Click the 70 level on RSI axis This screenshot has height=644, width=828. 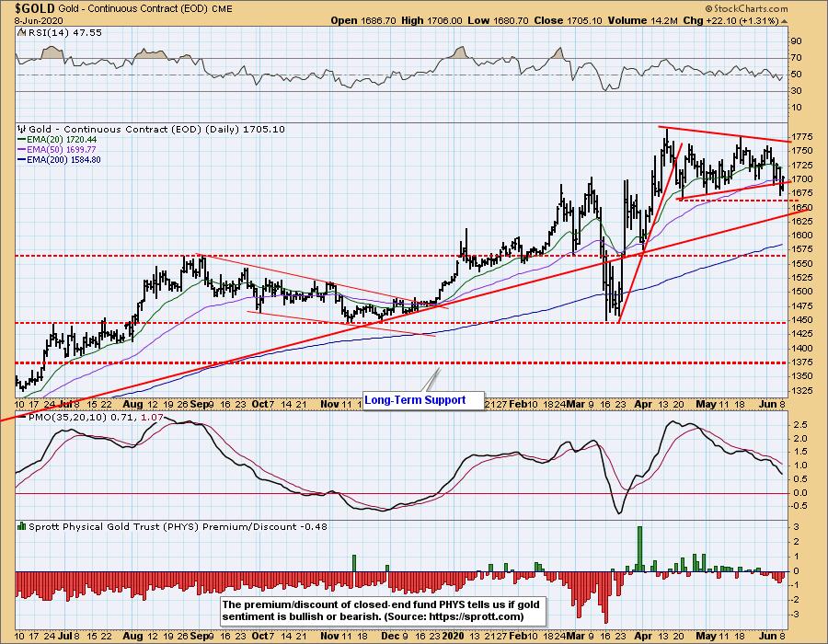[x=796, y=58]
